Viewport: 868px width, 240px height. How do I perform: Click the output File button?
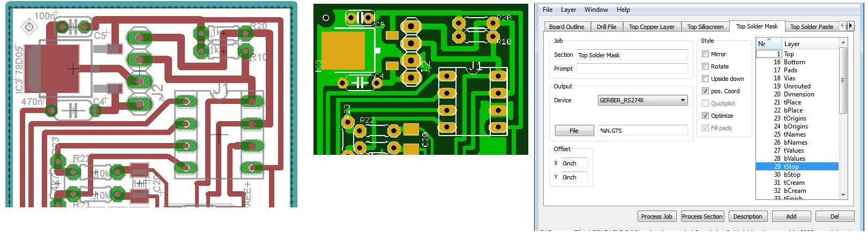[x=573, y=131]
